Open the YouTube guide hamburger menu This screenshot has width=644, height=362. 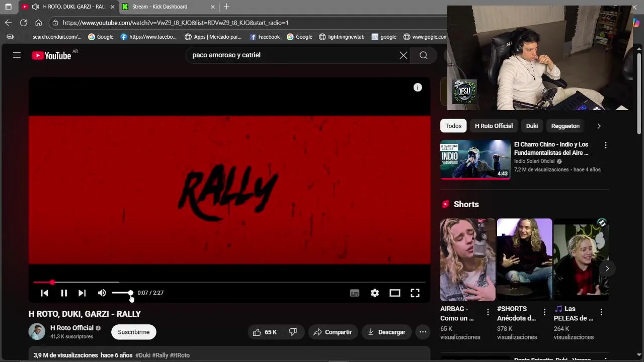point(17,55)
